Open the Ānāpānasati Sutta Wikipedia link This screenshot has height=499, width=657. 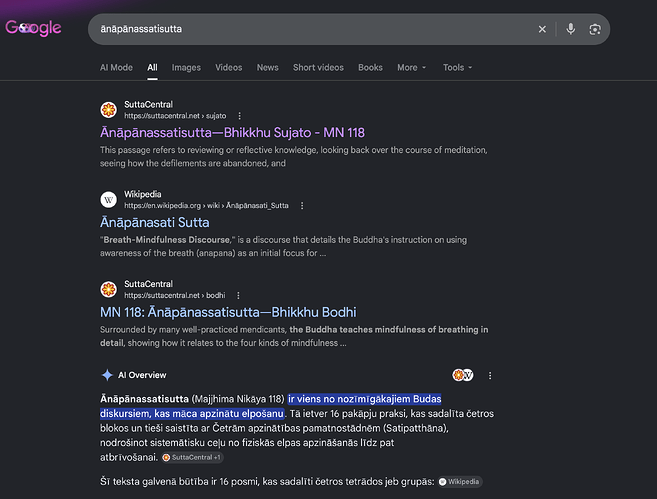pos(155,222)
